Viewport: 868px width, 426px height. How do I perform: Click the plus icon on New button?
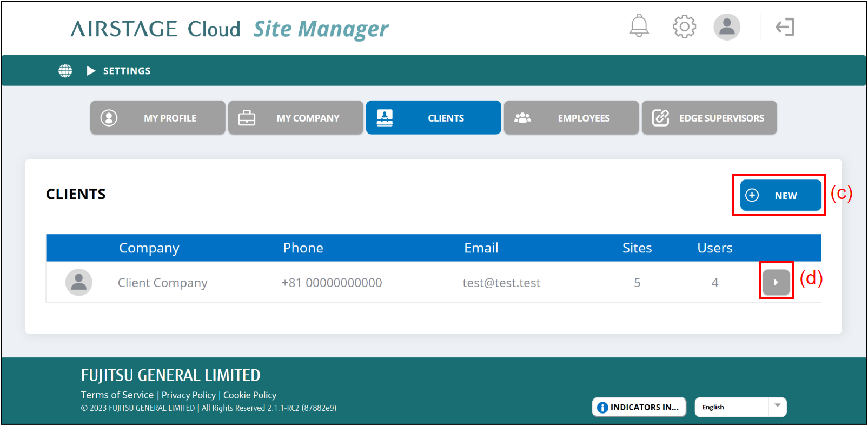752,196
